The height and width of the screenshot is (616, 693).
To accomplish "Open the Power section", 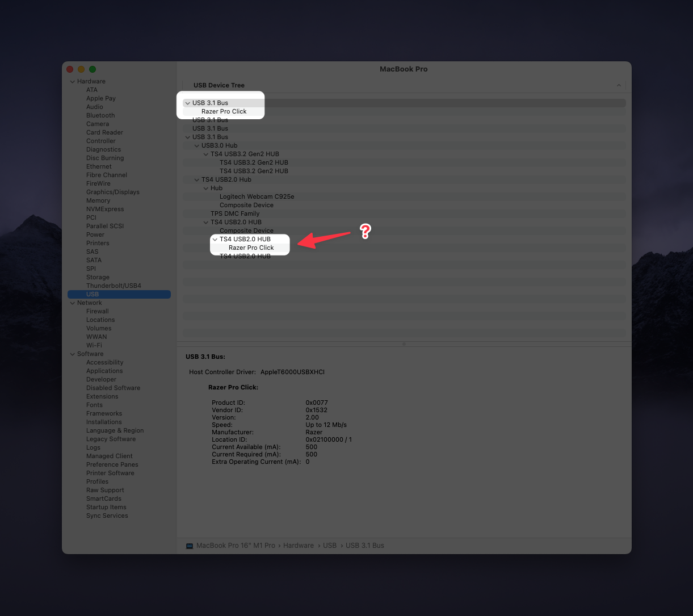I will click(x=95, y=235).
